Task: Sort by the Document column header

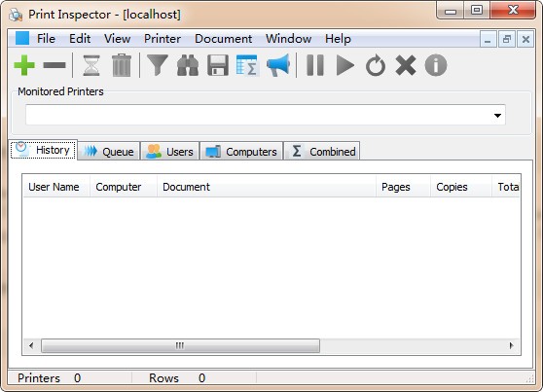Action: click(267, 187)
